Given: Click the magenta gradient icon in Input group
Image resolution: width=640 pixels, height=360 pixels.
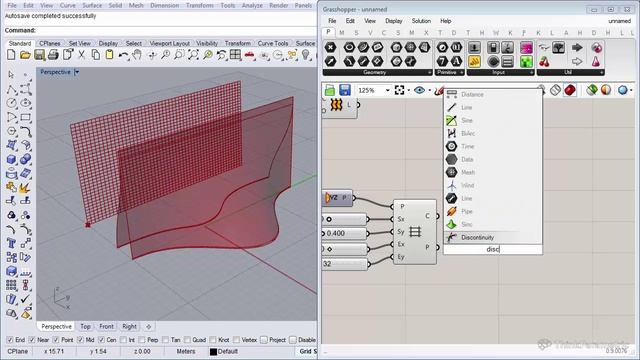Looking at the screenshot, I should coord(526,48).
